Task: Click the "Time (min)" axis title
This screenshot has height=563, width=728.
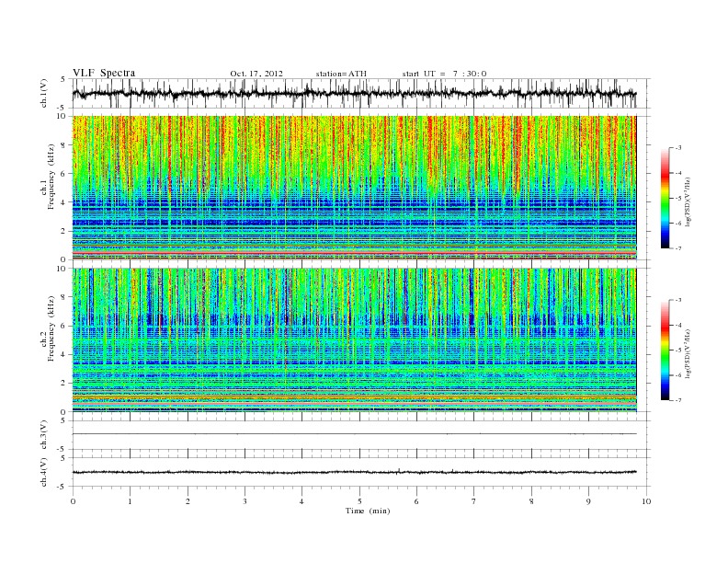Action: point(368,511)
